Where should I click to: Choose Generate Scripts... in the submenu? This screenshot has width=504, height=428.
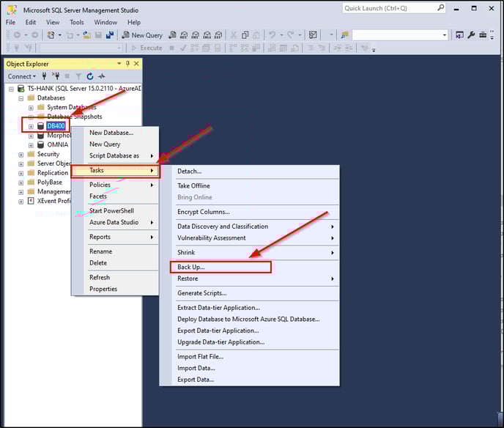pos(249,293)
